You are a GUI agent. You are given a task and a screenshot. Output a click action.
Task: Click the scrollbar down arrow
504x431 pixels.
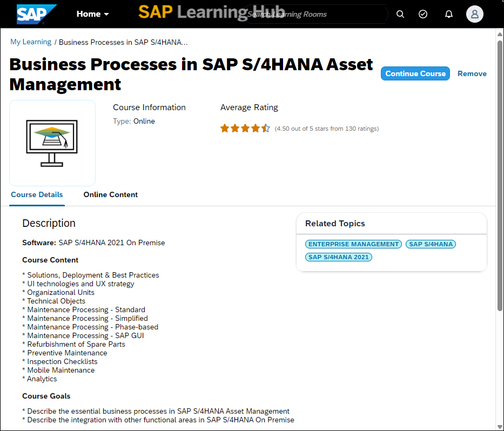(x=500, y=427)
